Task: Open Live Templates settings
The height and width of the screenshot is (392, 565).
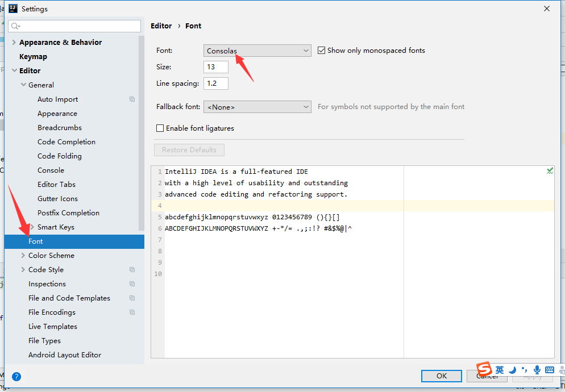Action: [x=53, y=327]
